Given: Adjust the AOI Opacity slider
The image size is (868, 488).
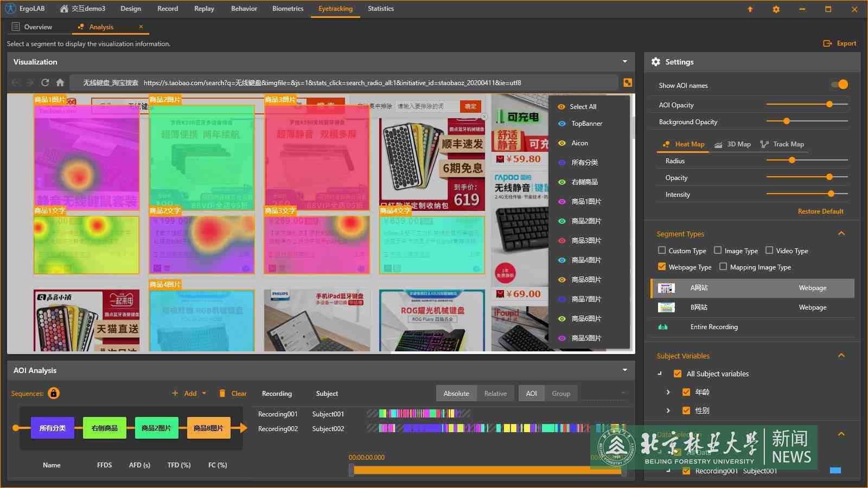Looking at the screenshot, I should [829, 104].
